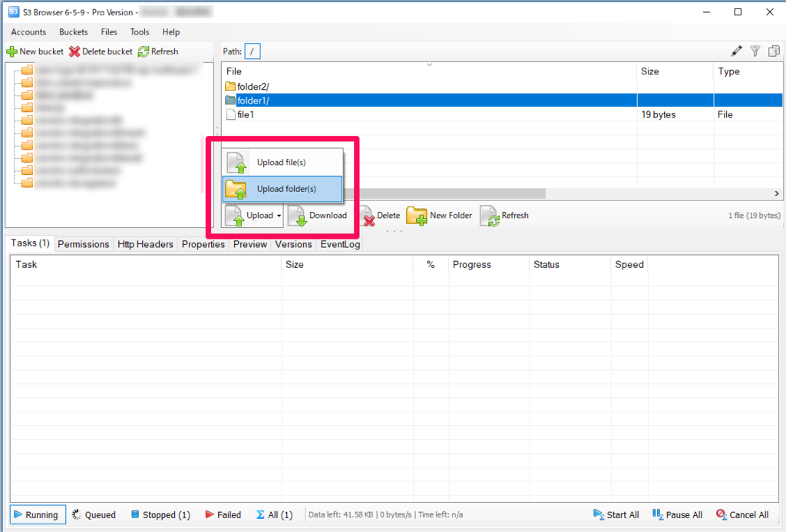
Task: Click Cancel All tasks
Action: pos(742,514)
